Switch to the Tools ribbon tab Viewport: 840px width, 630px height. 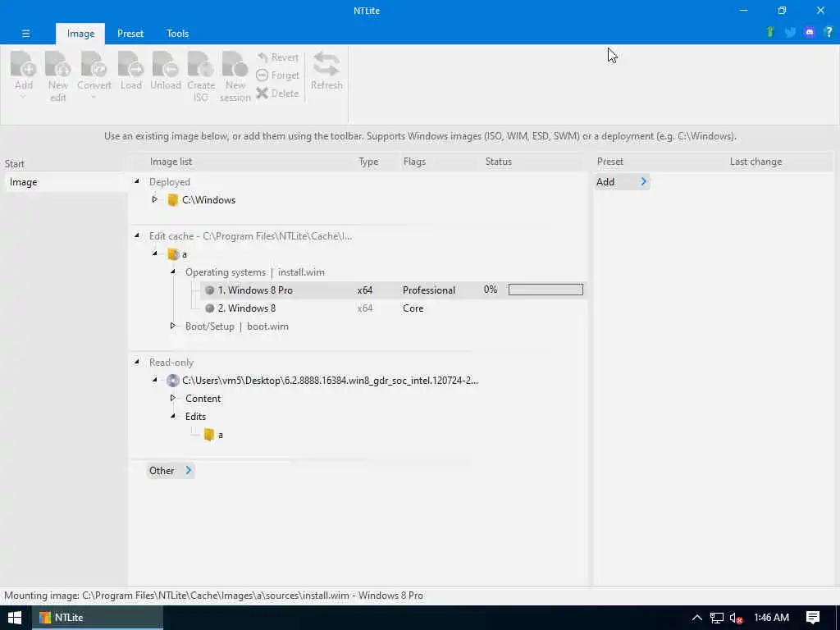(x=177, y=33)
